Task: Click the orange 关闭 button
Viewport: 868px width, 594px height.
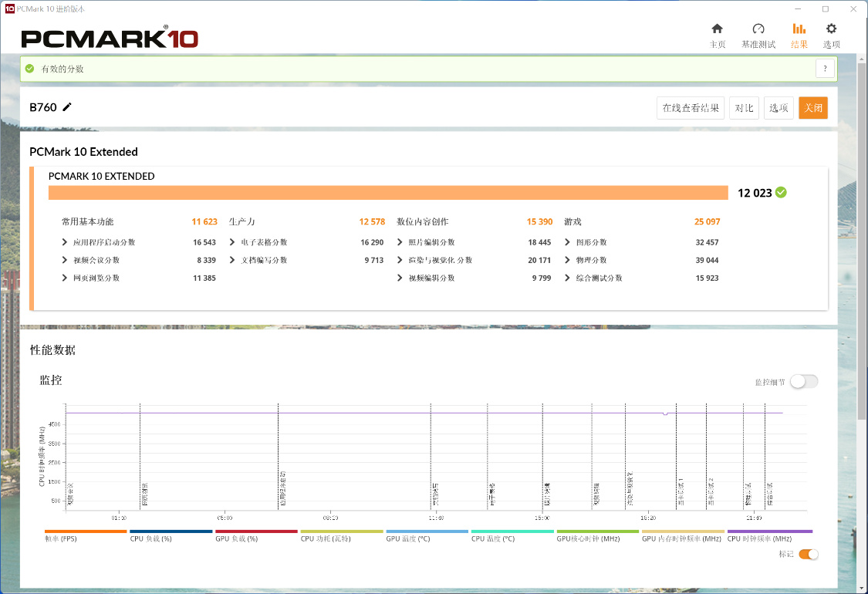Action: point(812,108)
